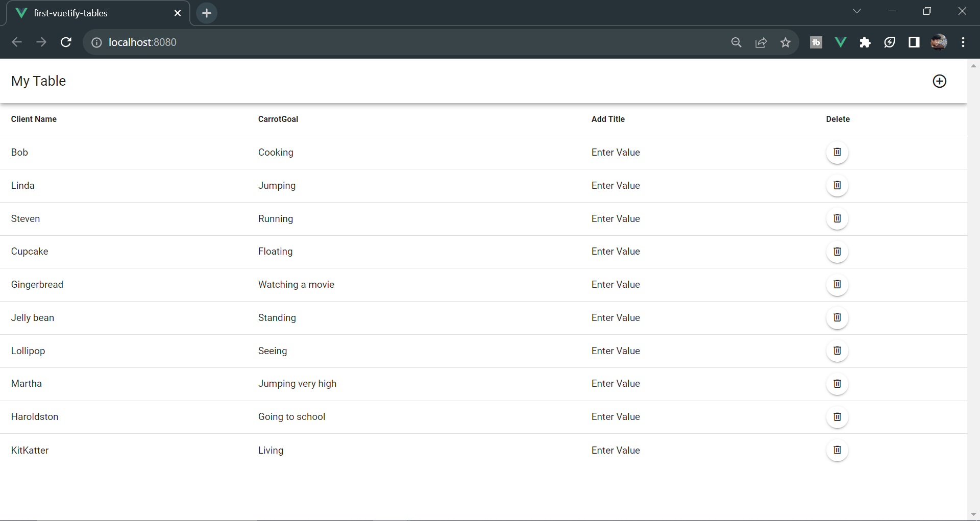
Task: Open the Vue.js devtools extension
Action: [x=840, y=42]
